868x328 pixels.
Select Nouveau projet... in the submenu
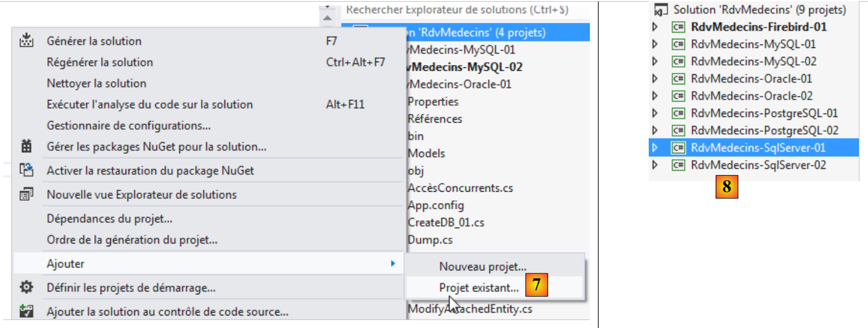[x=483, y=266]
